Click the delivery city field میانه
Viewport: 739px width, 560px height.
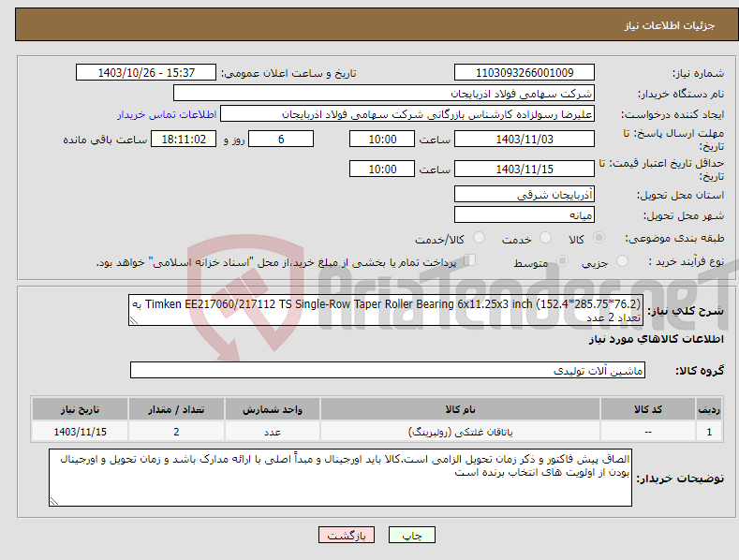click(525, 215)
